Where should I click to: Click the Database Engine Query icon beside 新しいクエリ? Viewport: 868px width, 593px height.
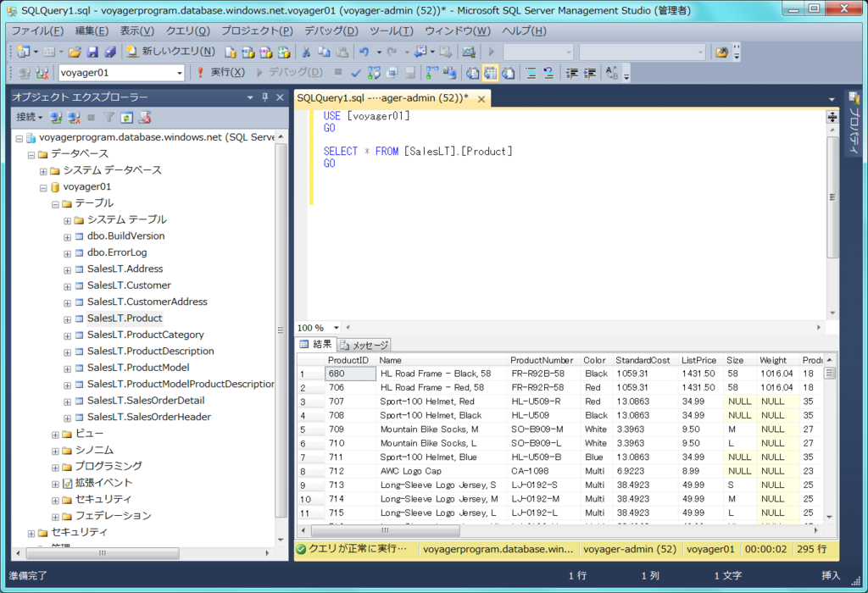(x=231, y=52)
